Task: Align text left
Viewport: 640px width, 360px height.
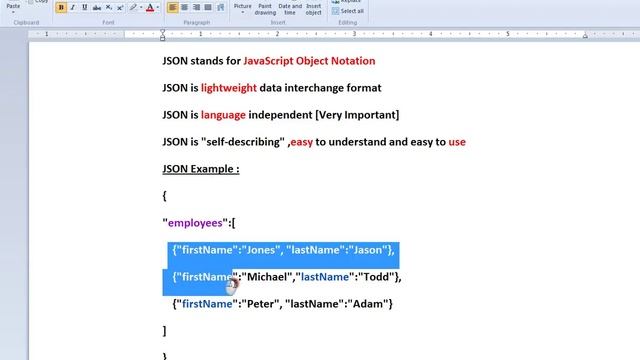Action: click(173, 7)
